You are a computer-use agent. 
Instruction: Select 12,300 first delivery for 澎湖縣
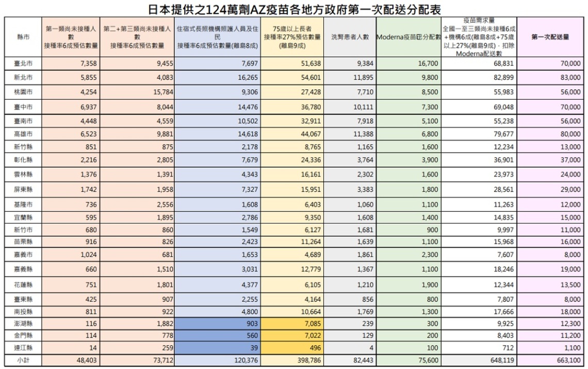tap(570, 324)
